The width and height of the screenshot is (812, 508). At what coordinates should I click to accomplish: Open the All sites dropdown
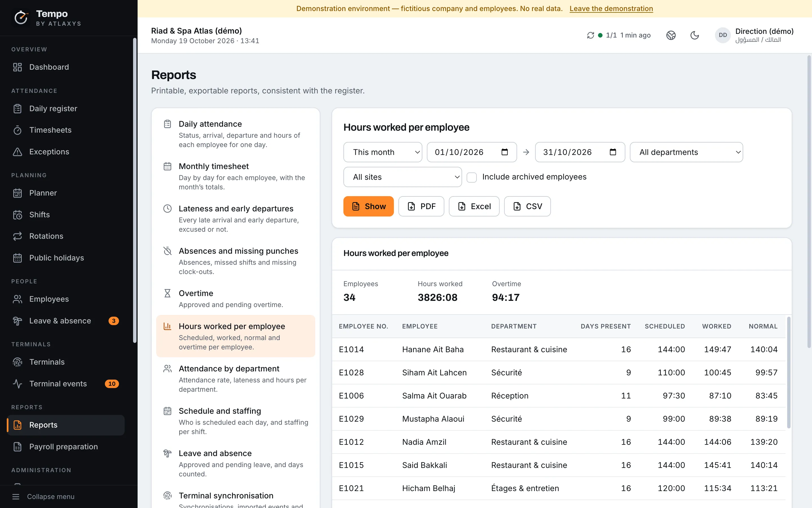pyautogui.click(x=402, y=177)
